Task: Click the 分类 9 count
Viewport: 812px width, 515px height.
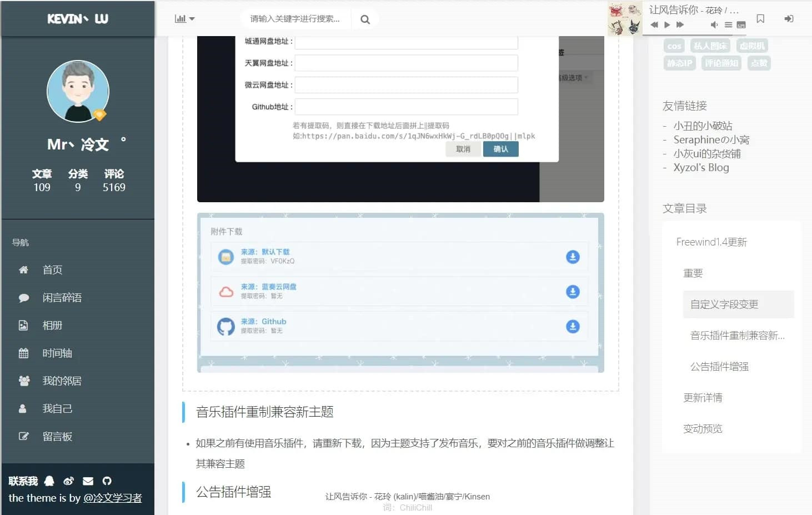Action: pyautogui.click(x=78, y=181)
